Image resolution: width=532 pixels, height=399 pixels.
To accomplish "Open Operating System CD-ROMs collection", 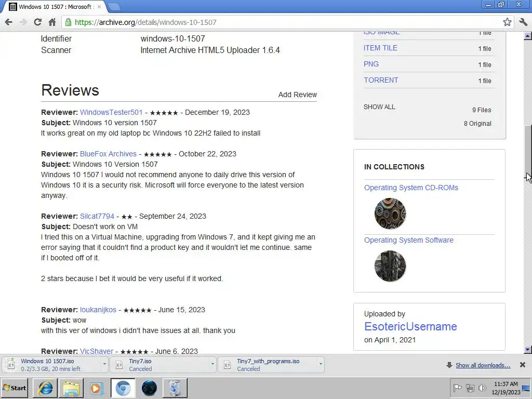I will pos(411,188).
